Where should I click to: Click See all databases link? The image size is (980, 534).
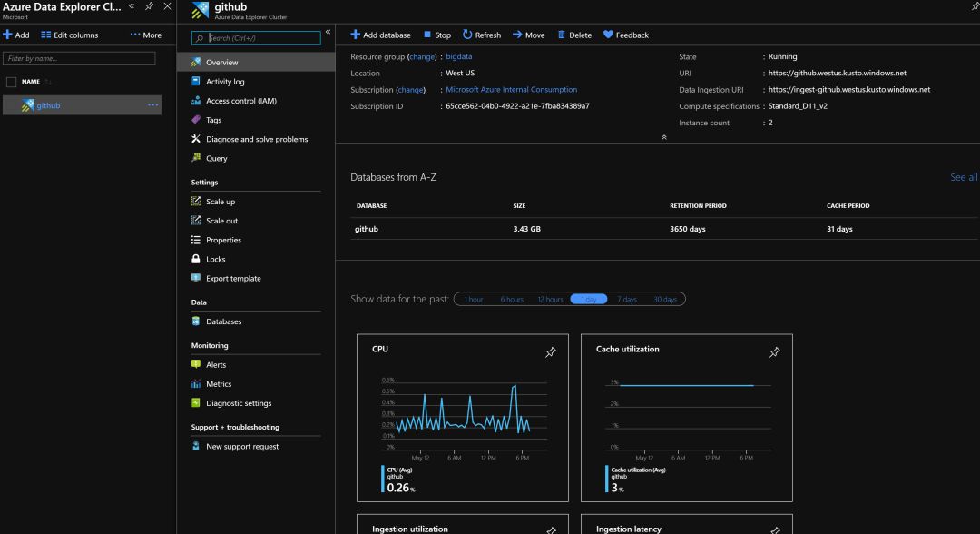963,177
